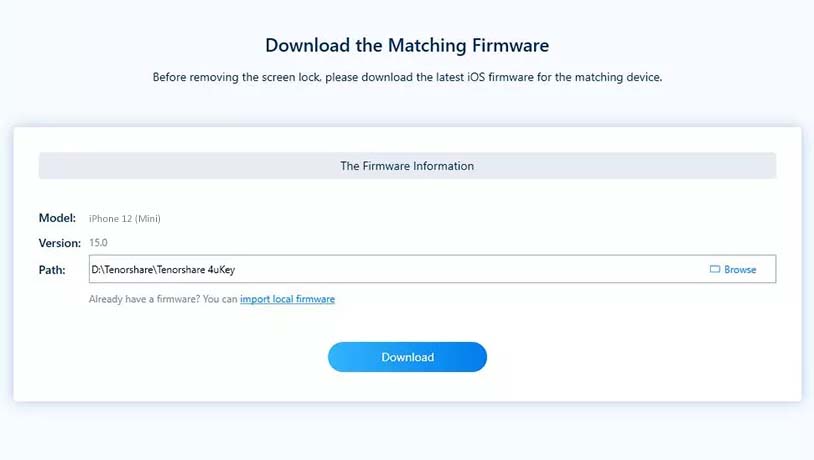
Task: Click the blue Download button
Action: coord(407,357)
